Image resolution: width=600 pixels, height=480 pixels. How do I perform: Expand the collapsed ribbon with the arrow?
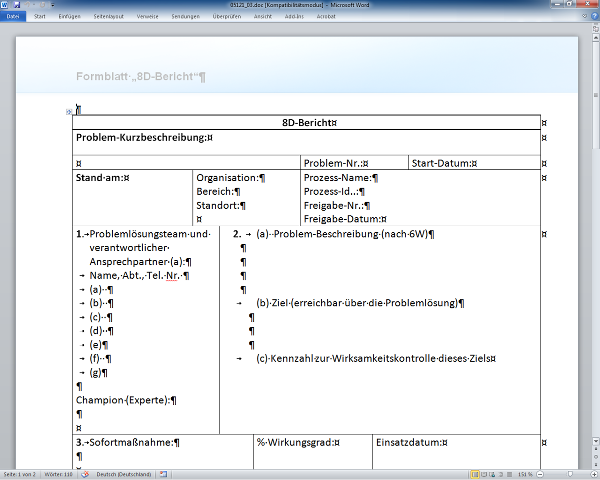coord(583,17)
